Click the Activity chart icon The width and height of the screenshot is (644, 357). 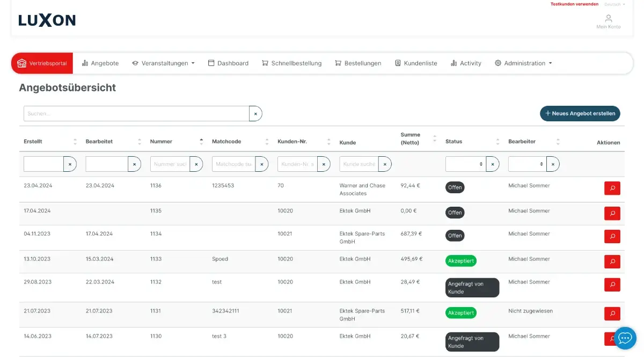click(x=454, y=63)
